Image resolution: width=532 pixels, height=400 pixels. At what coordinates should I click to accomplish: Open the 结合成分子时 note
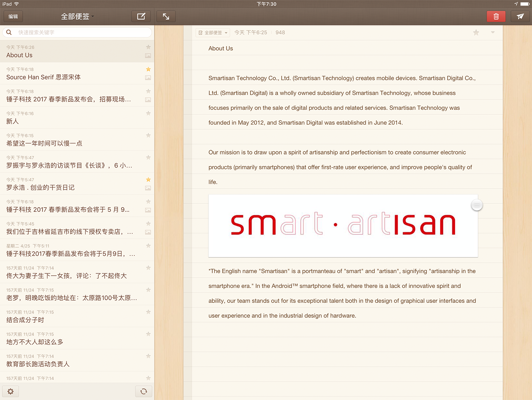(x=77, y=316)
